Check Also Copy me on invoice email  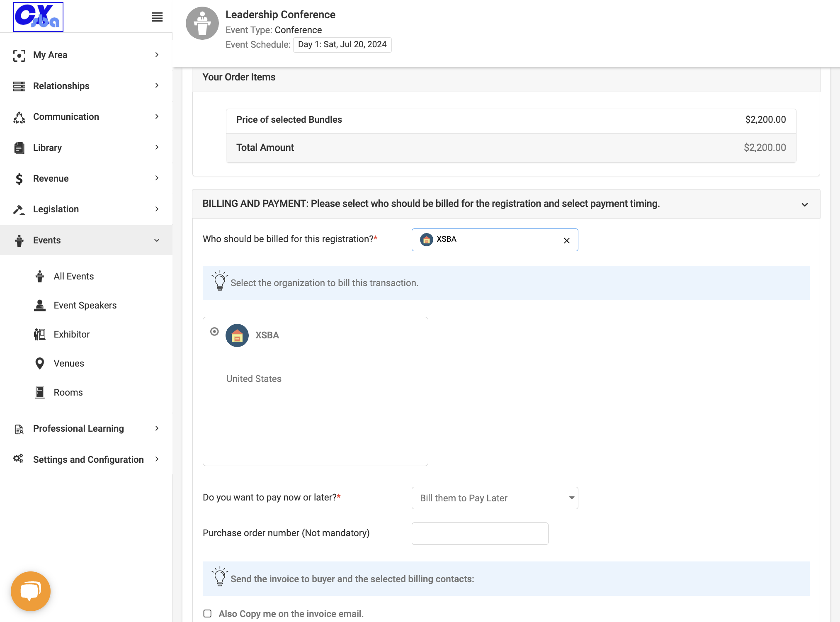[208, 614]
